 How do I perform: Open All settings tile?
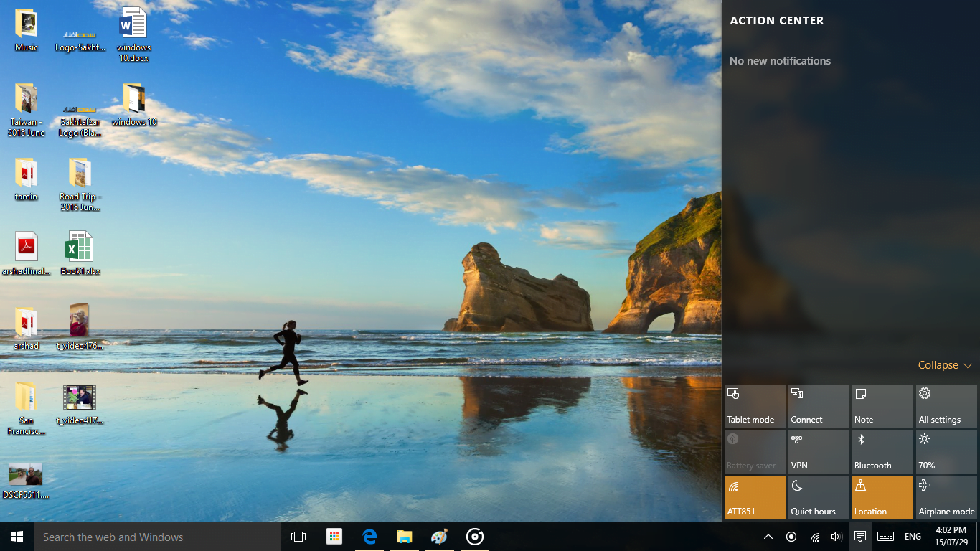click(x=946, y=406)
